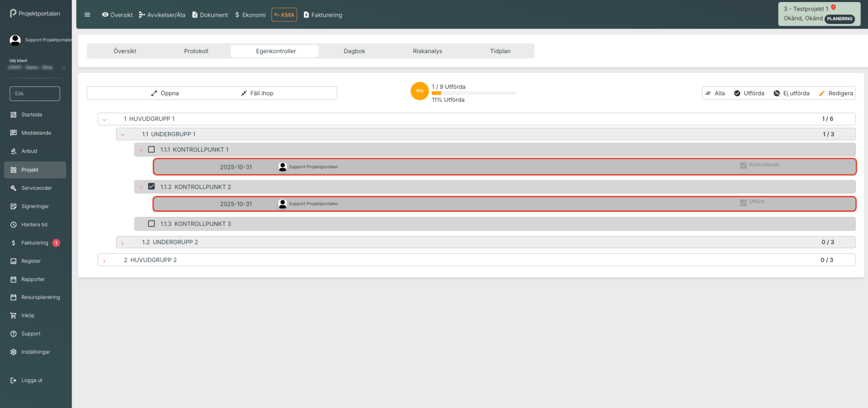868x408 pixels.
Task: Expand HUVUDGRUPP 2 chevron
Action: point(105,260)
